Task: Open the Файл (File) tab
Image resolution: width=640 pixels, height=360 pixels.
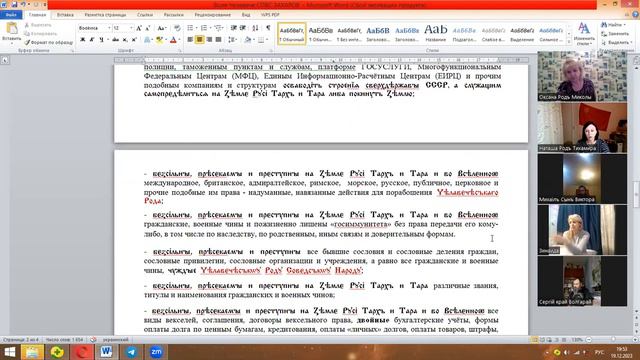Action: pyautogui.click(x=11, y=15)
